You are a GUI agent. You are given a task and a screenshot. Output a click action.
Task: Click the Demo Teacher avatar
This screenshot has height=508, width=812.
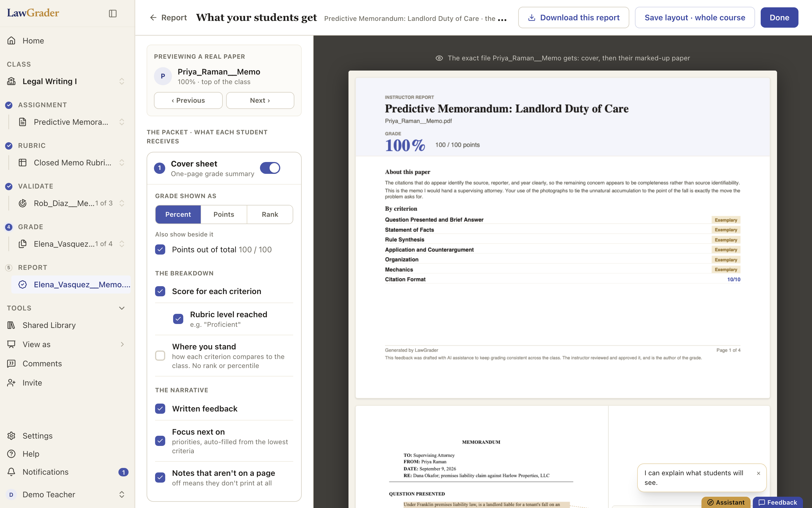[x=11, y=494]
